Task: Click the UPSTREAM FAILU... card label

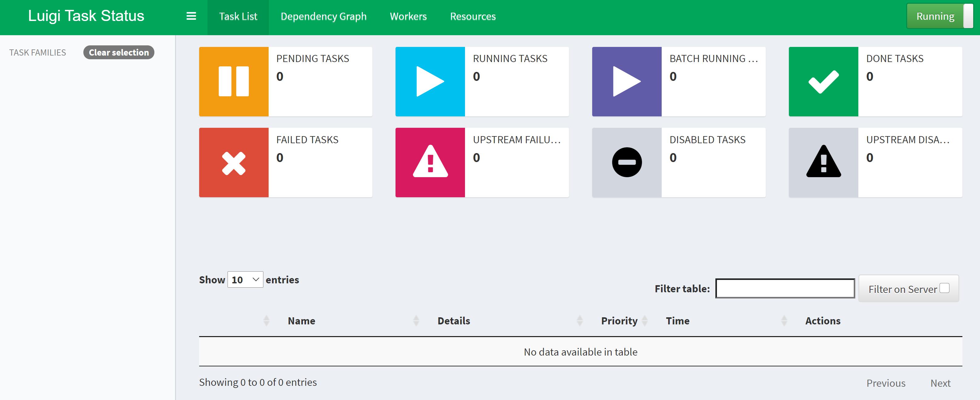Action: [x=517, y=140]
